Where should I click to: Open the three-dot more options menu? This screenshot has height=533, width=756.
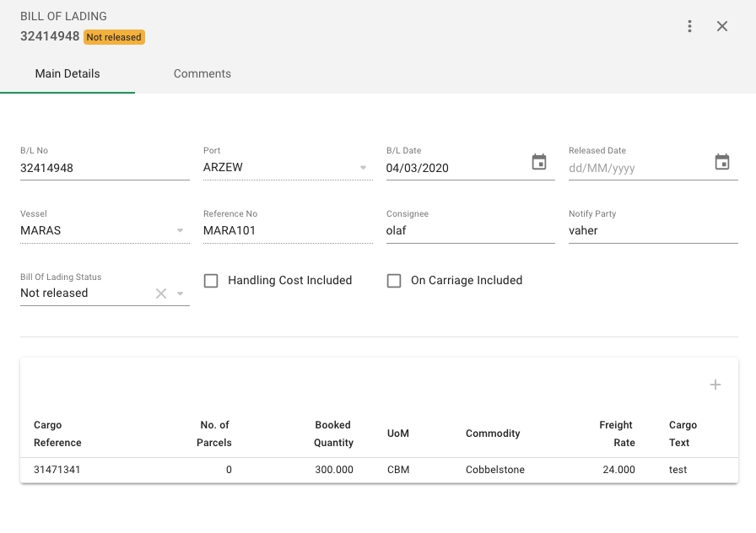689,26
